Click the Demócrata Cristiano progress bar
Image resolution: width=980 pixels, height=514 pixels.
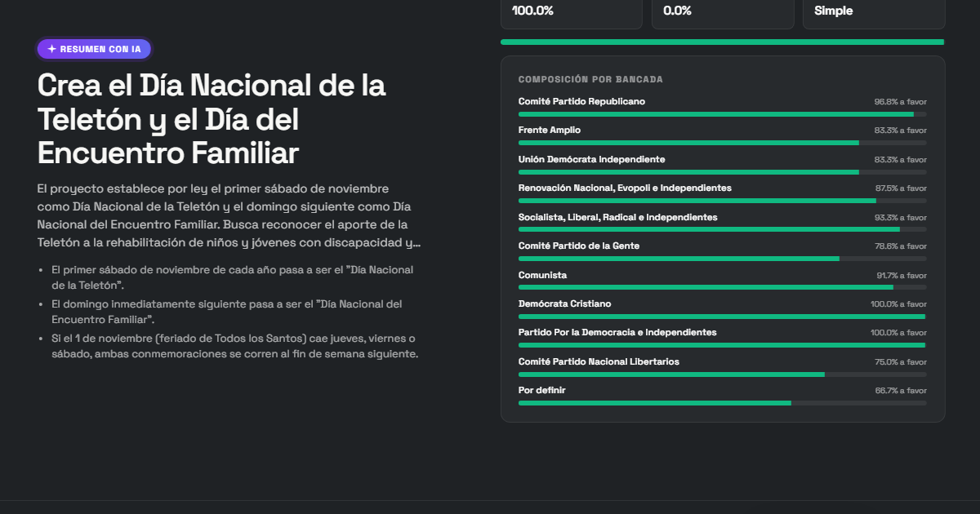click(x=723, y=317)
